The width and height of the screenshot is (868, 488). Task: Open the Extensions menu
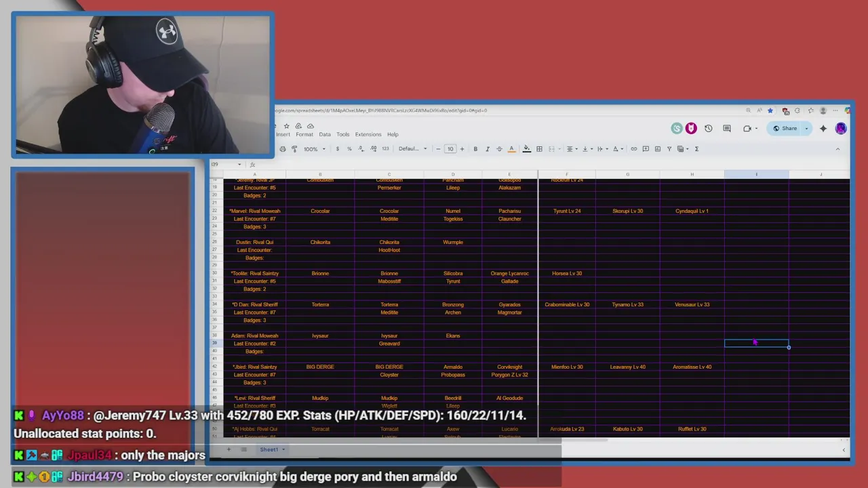point(368,134)
